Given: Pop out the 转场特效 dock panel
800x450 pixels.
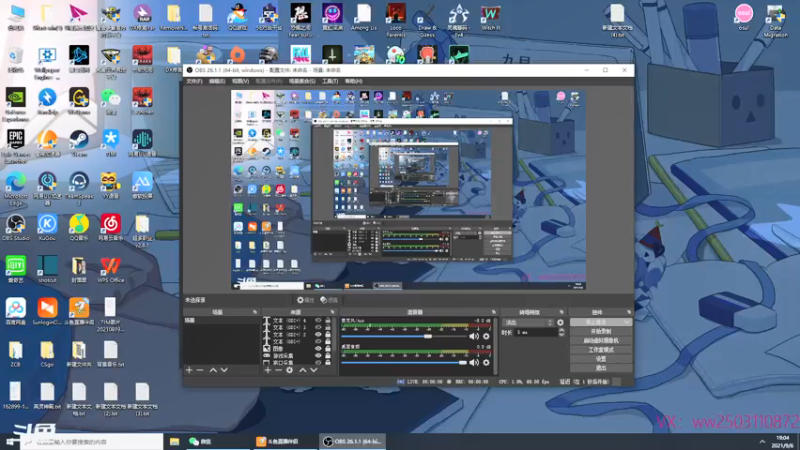Looking at the screenshot, I should click(561, 312).
